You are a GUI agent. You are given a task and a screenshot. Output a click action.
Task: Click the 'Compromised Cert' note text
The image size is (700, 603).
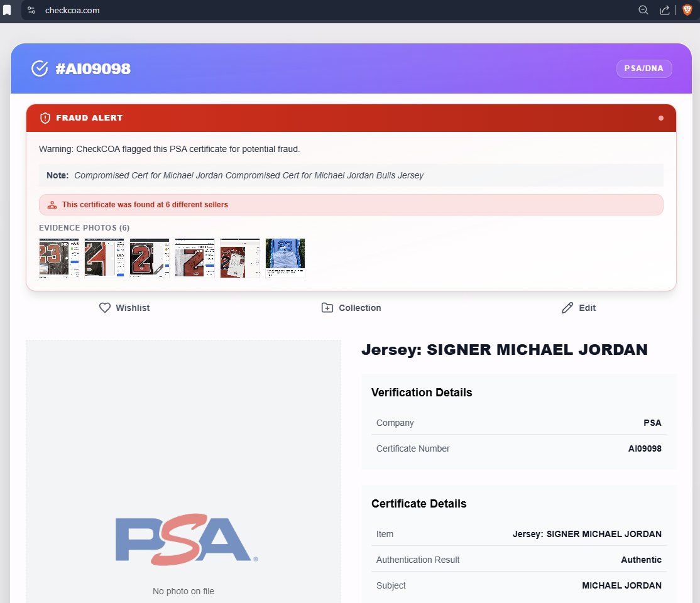[x=249, y=175]
